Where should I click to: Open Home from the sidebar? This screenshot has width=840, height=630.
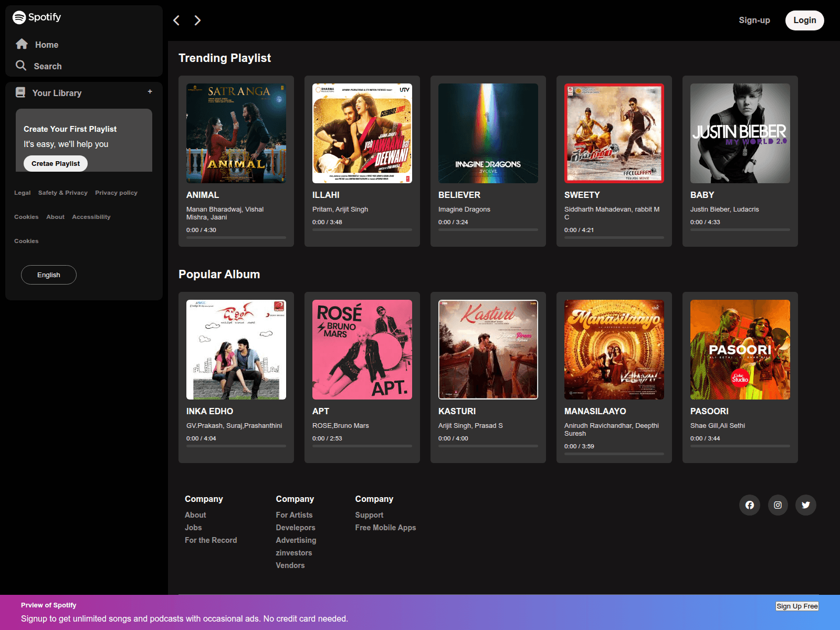click(46, 44)
